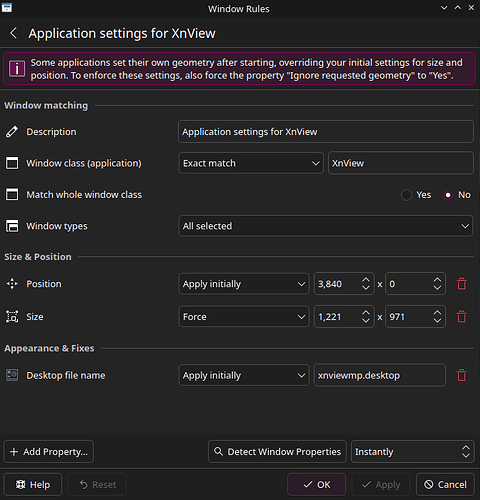This screenshot has width=480, height=500.
Task: Open the Exact match dropdown
Action: tap(251, 163)
